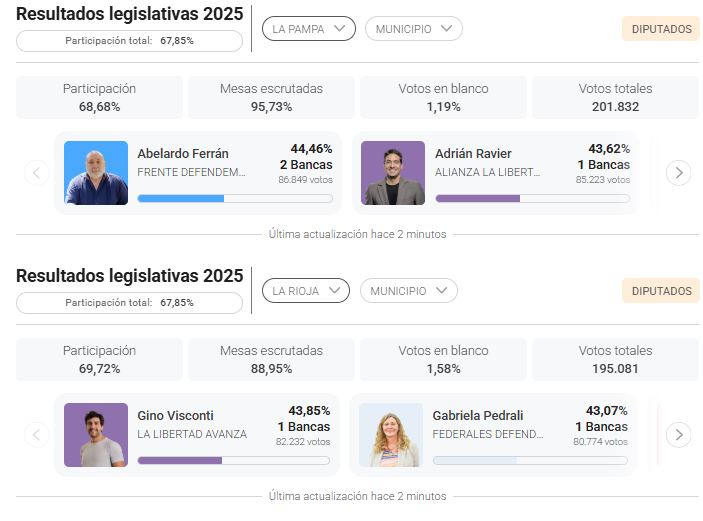Click Gino Visconti's purple vote progress bar
The image size is (703, 521).
pyautogui.click(x=180, y=460)
